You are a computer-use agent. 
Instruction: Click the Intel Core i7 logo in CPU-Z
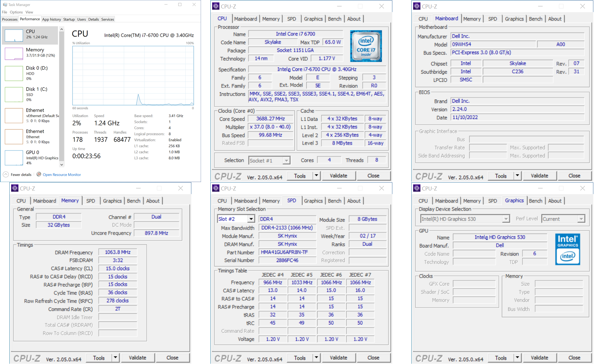point(366,46)
